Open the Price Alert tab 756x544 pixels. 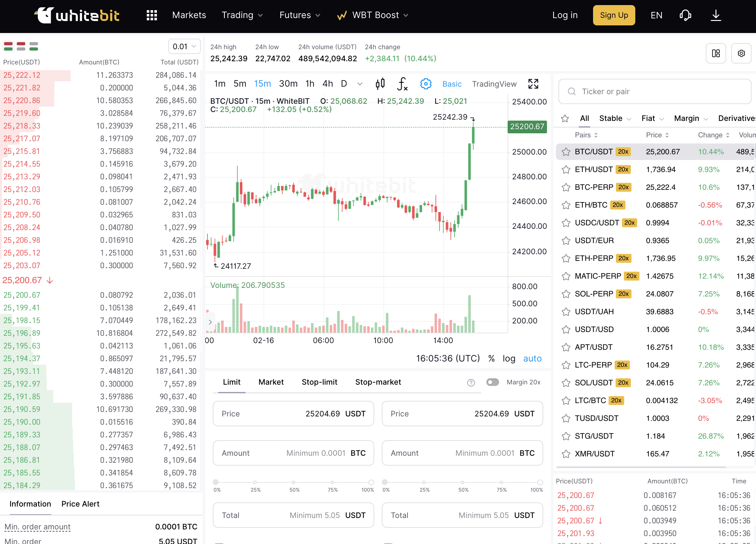(80, 504)
